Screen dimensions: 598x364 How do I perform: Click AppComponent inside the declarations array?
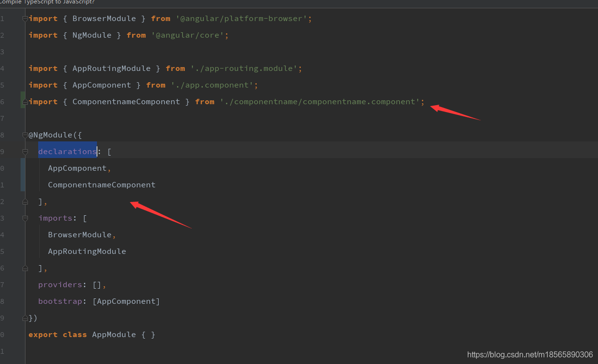point(77,168)
